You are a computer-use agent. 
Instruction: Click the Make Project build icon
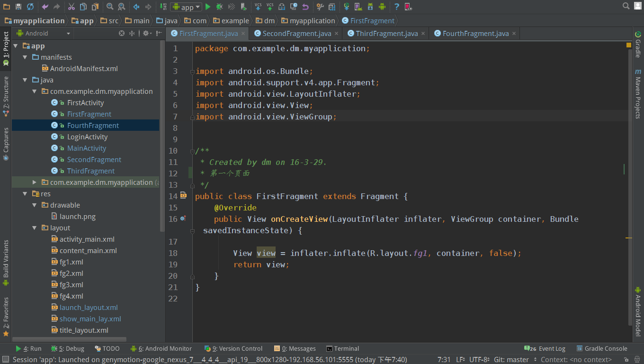162,7
